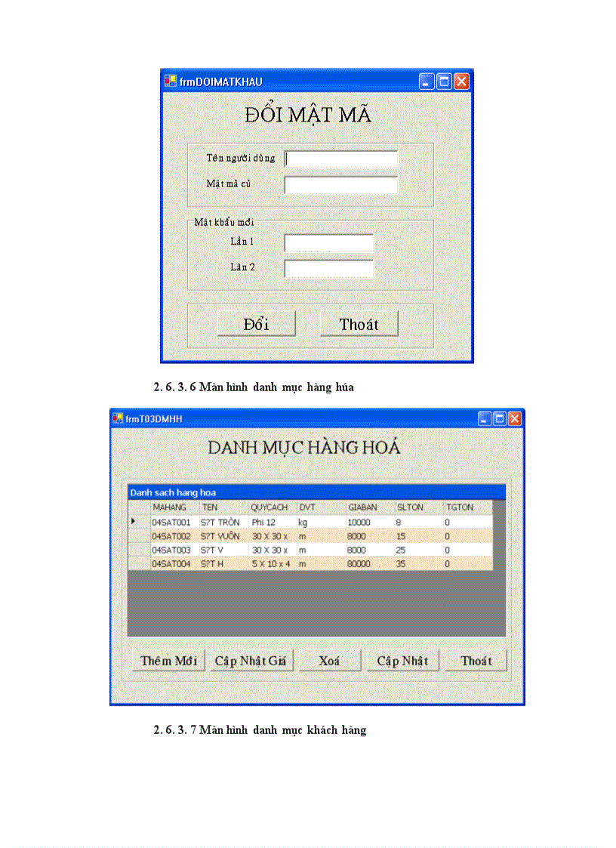Focus the Tên người dùng text field

341,159
